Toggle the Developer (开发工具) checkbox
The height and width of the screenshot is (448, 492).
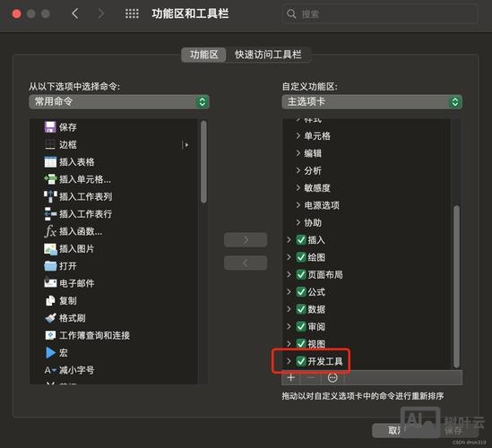point(301,361)
